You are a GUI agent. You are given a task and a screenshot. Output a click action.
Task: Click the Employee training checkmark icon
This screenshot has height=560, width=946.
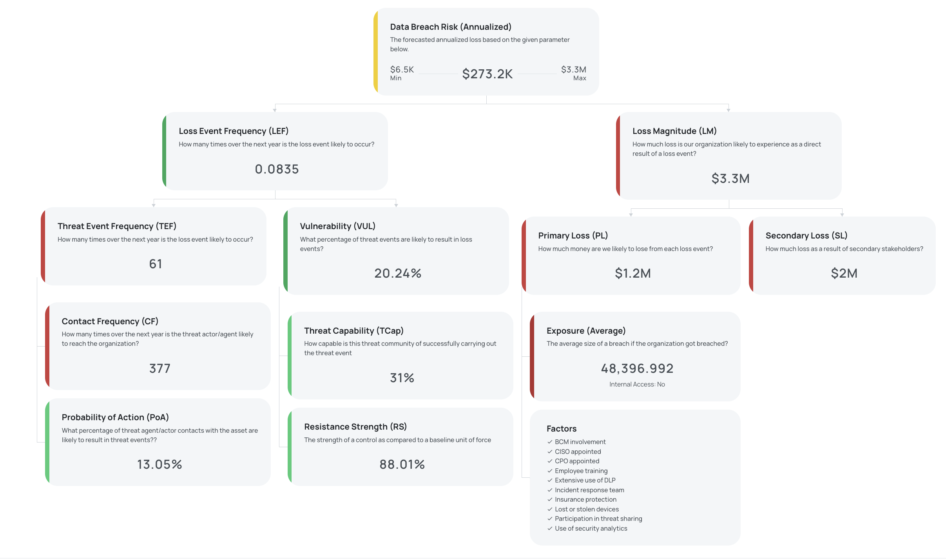pyautogui.click(x=550, y=471)
